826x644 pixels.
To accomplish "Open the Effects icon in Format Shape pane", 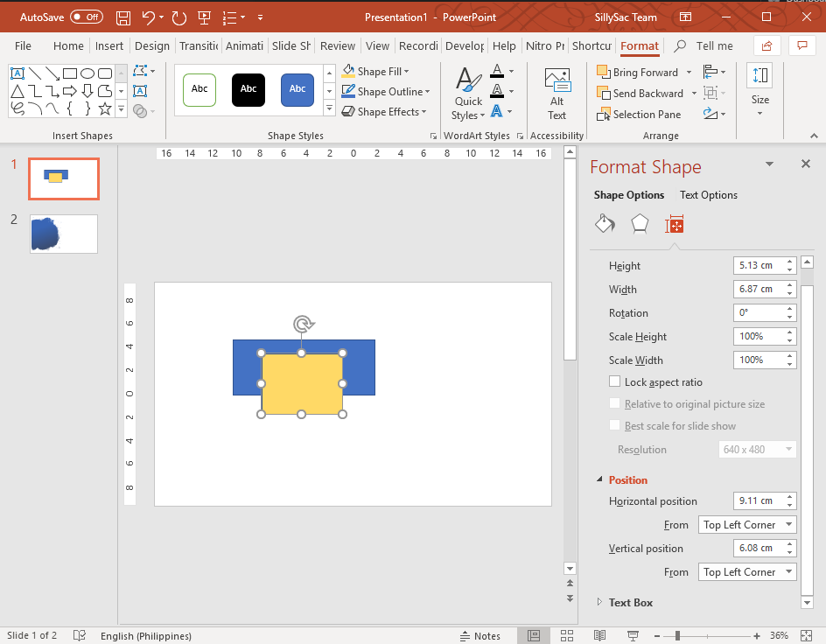I will [640, 224].
